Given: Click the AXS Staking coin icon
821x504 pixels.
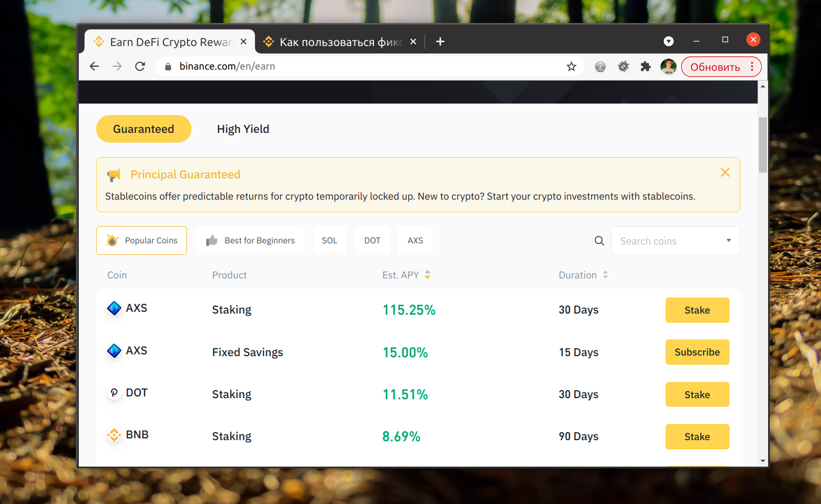Looking at the screenshot, I should point(114,308).
